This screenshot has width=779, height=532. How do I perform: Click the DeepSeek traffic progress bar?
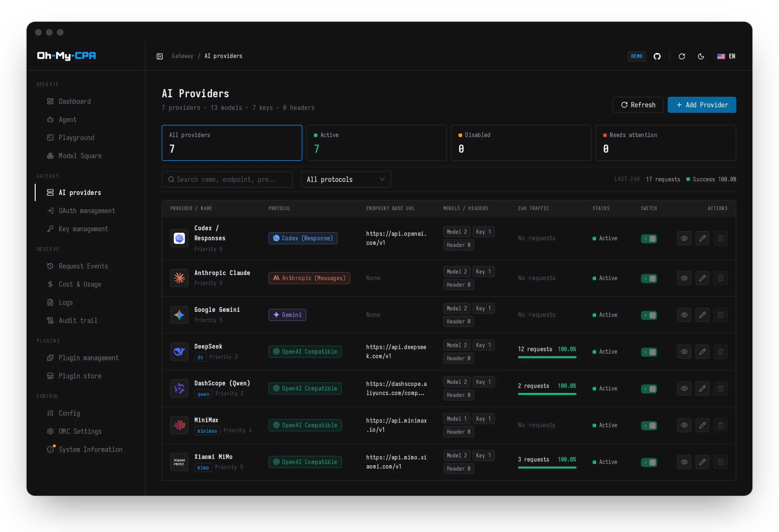point(547,358)
